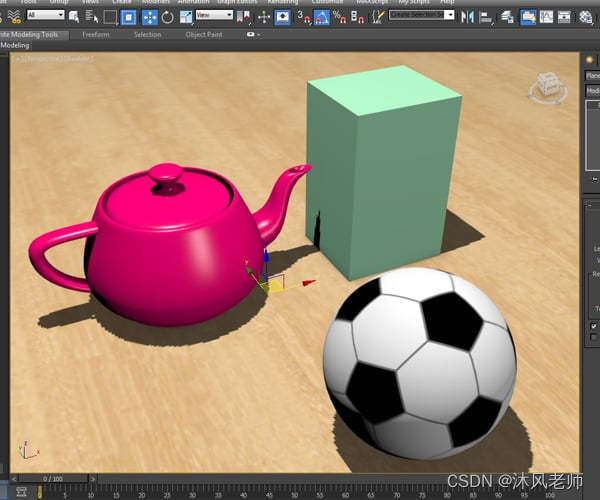Toggle the 3D Snaps button
600x500 pixels.
(x=304, y=17)
